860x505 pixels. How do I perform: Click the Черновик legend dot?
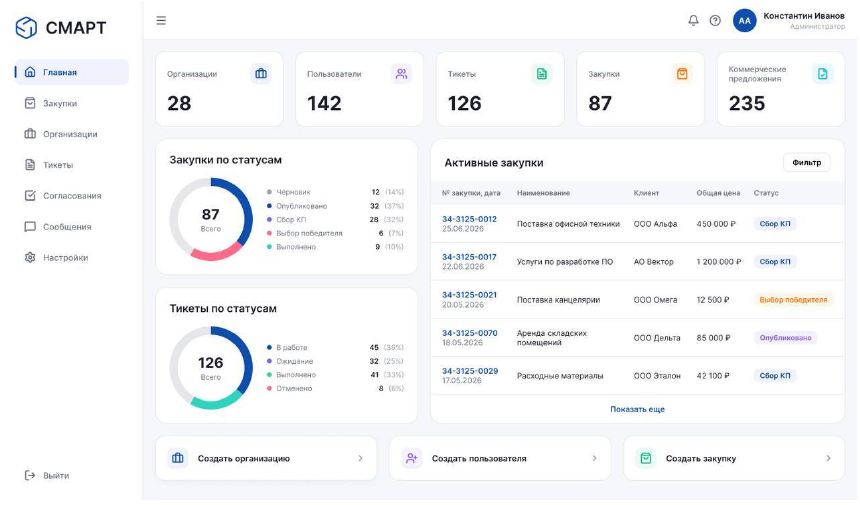pos(270,192)
